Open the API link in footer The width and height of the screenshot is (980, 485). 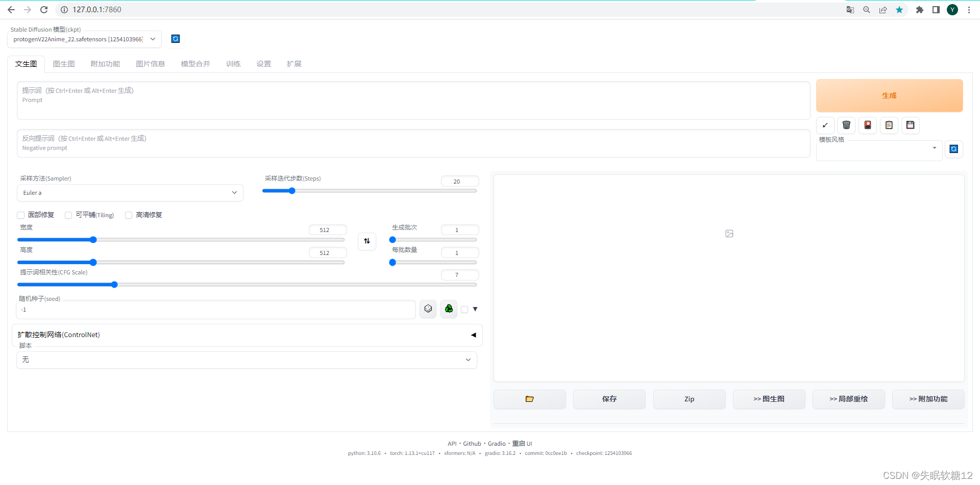[x=452, y=444]
